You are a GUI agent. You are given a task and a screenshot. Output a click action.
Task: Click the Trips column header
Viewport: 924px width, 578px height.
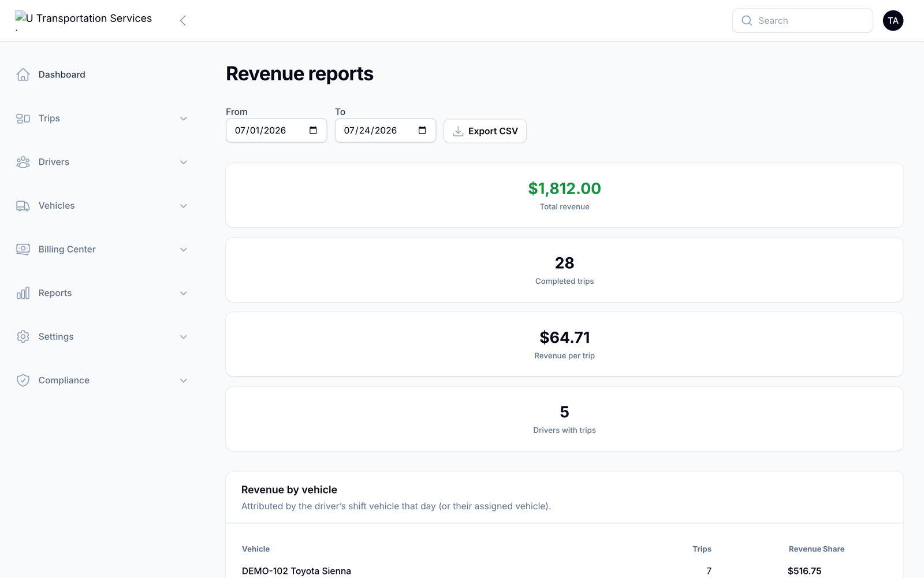point(702,549)
